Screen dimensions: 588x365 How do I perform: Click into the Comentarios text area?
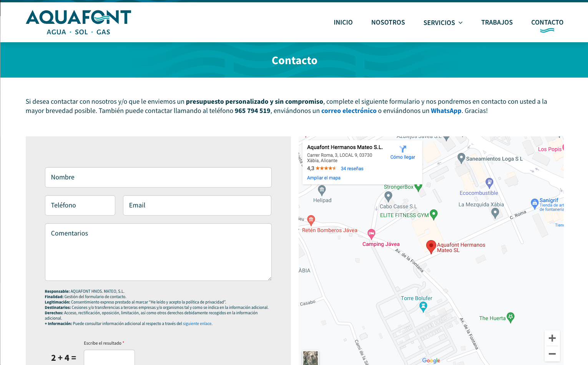pyautogui.click(x=158, y=252)
